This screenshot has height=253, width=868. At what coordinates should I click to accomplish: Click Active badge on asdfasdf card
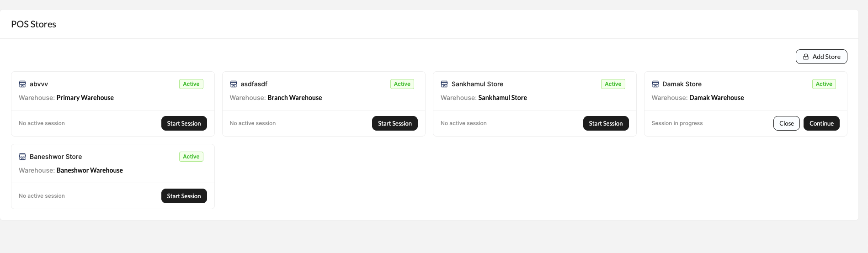[402, 84]
